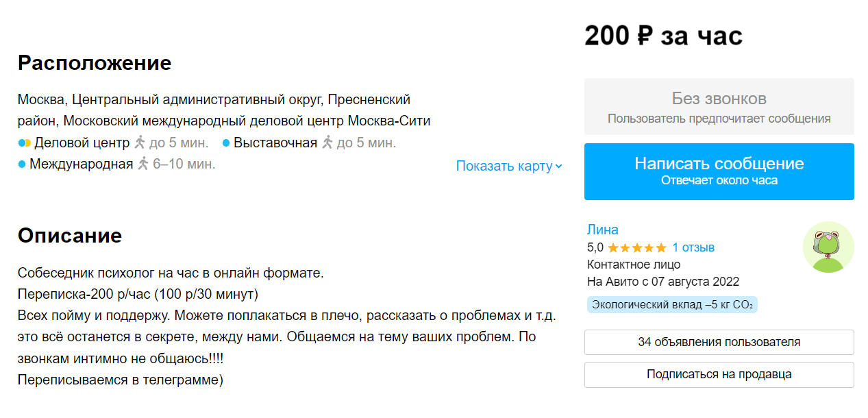
Task: Open seller profile link Лина
Action: click(602, 230)
